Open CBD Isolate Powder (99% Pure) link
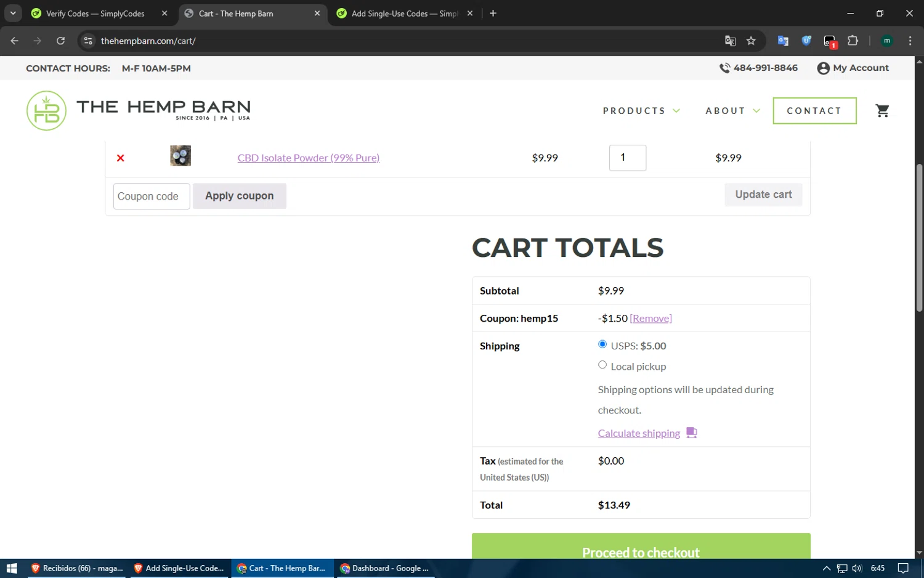Image resolution: width=924 pixels, height=578 pixels. click(x=309, y=158)
